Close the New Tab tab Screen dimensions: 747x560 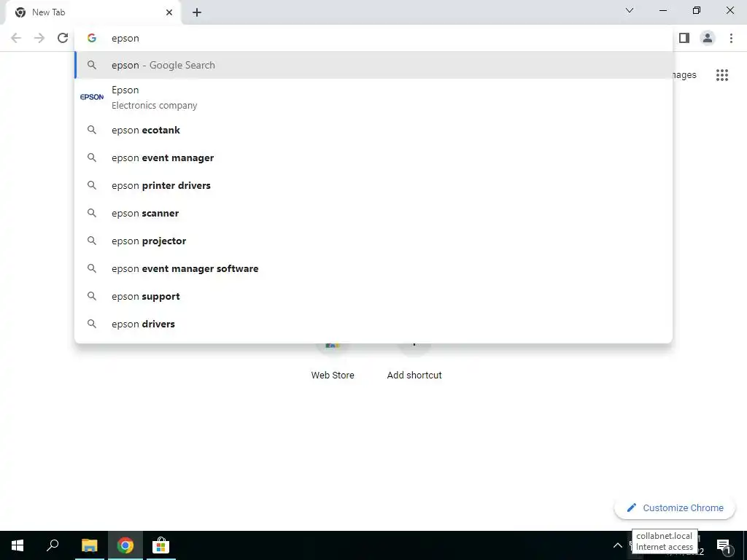point(169,12)
